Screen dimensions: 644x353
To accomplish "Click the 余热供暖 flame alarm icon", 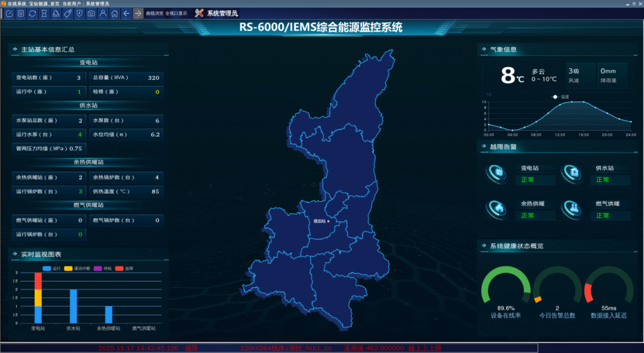I will click(496, 208).
